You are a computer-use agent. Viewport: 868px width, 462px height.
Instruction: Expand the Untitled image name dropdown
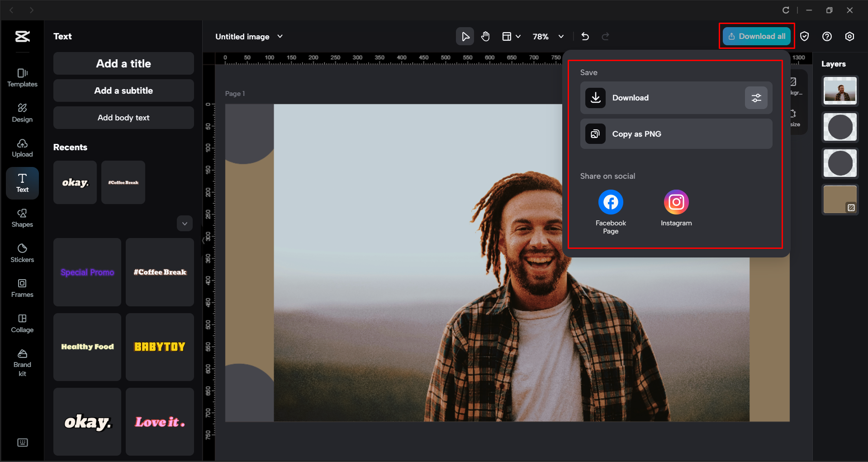(x=280, y=37)
